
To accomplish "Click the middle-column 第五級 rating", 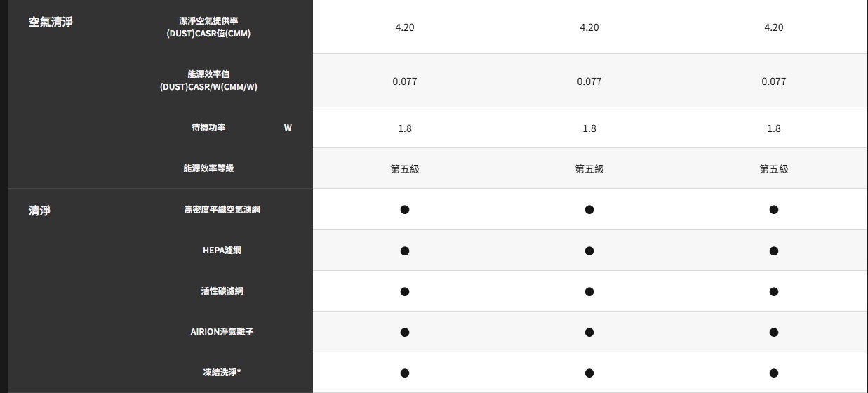I will click(x=589, y=169).
